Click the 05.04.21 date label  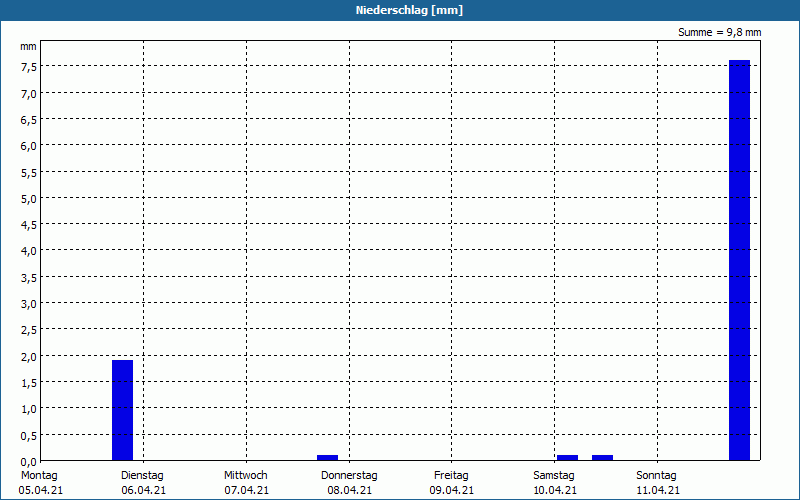(x=41, y=490)
